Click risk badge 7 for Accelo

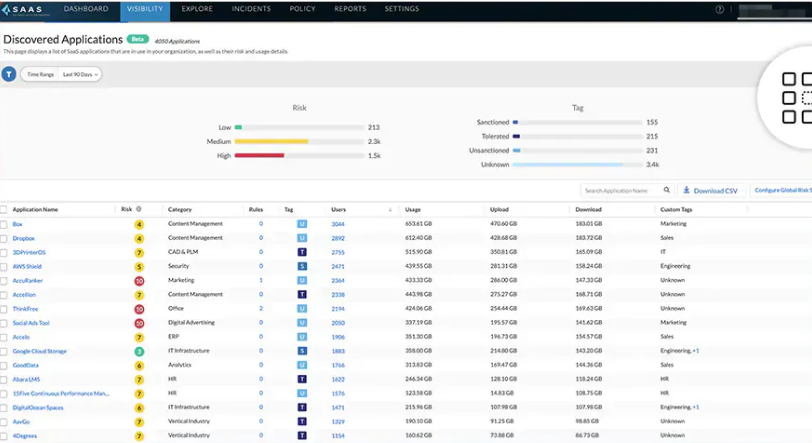coord(139,337)
